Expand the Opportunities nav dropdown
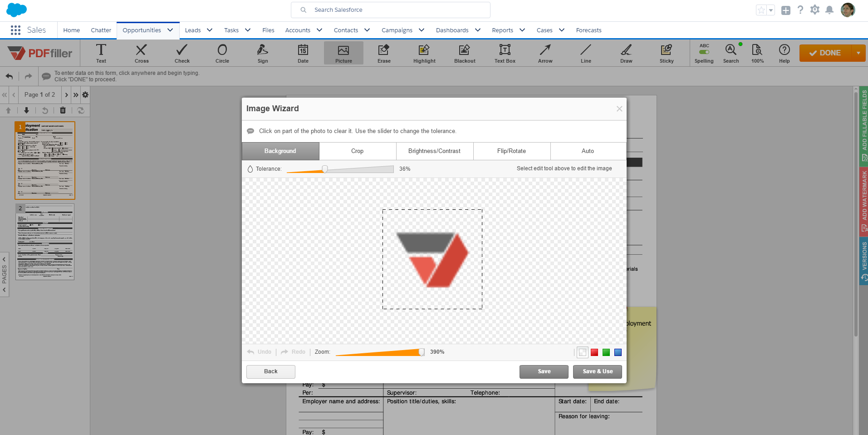This screenshot has height=435, width=868. click(x=170, y=30)
